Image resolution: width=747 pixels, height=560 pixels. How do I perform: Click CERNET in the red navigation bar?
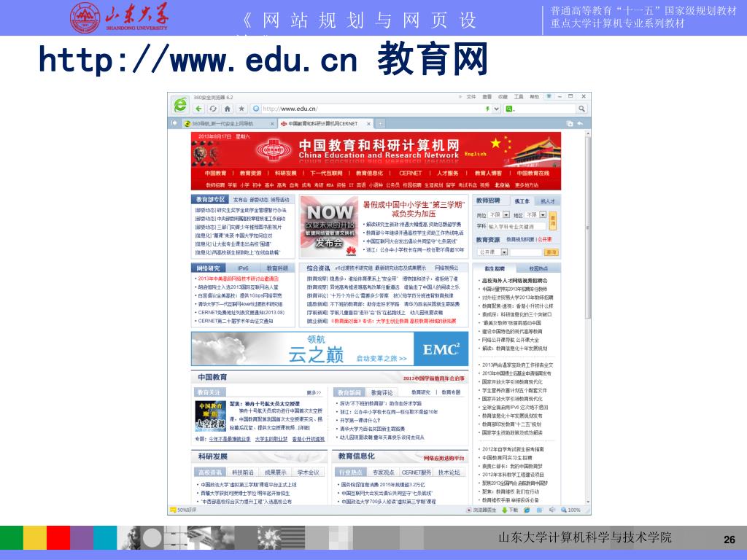410,174
